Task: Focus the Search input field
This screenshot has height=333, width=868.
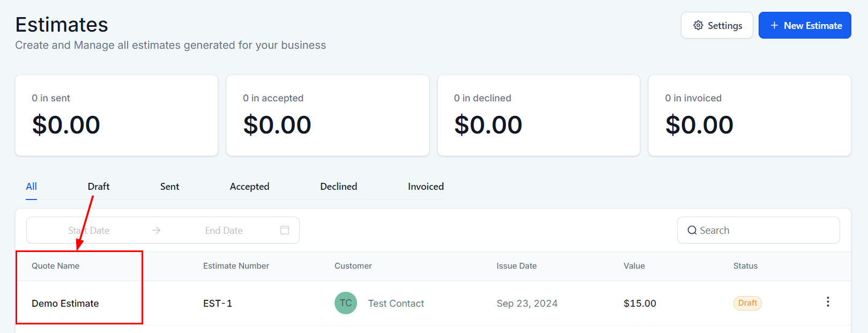Action: tap(758, 230)
